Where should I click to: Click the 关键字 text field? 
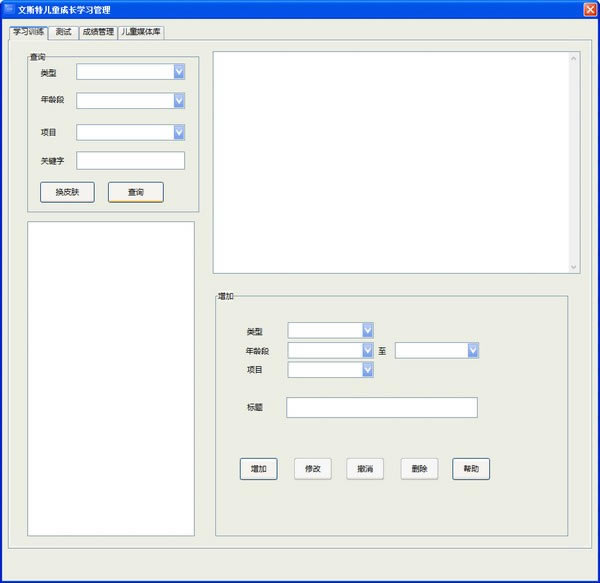[x=130, y=160]
